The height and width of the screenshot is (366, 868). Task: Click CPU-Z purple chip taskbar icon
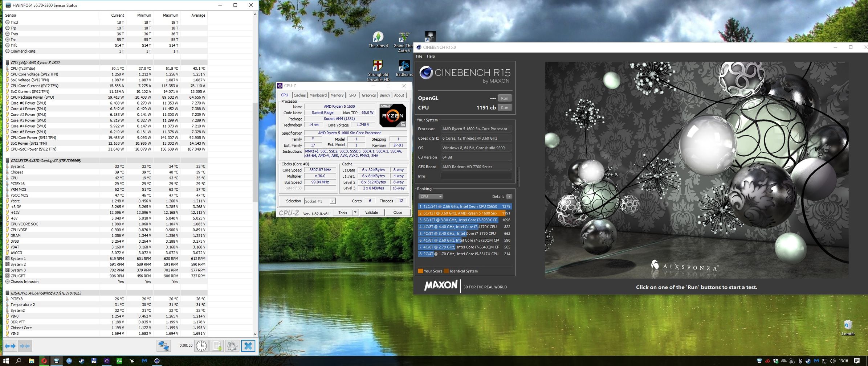pyautogui.click(x=107, y=361)
